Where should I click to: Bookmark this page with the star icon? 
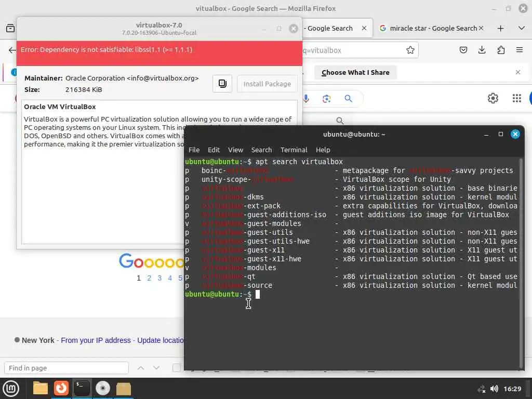coord(410,50)
